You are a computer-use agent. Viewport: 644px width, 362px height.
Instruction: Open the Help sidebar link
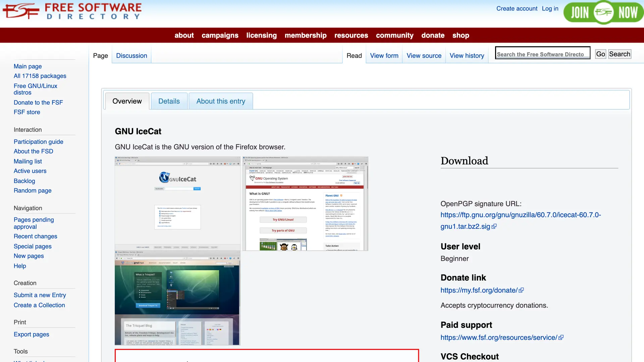(x=20, y=266)
